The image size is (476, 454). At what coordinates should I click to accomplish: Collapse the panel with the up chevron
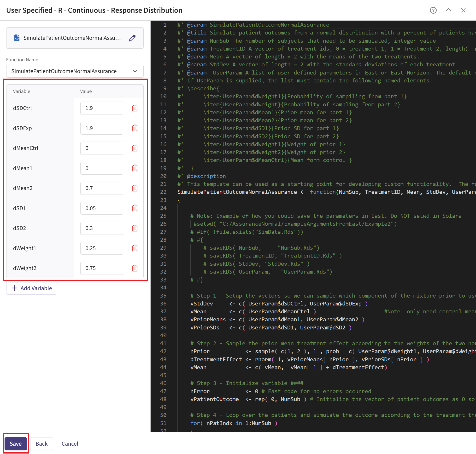click(448, 10)
